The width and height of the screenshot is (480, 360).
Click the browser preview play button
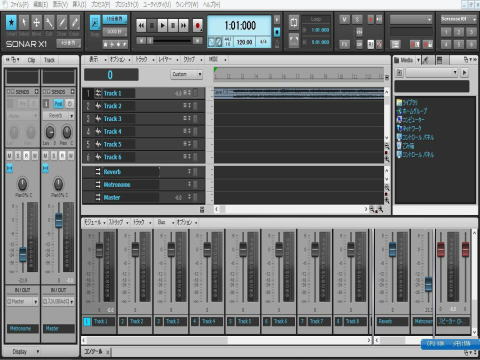pyautogui.click(x=465, y=72)
